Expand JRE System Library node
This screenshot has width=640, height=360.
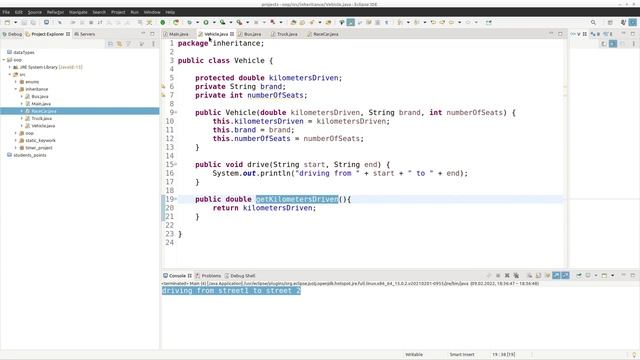coord(10,67)
